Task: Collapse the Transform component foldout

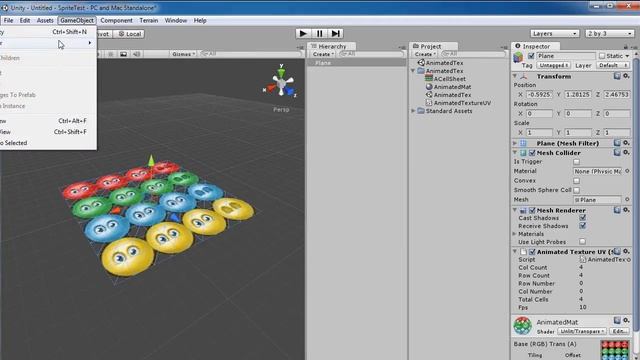Action: pos(515,76)
